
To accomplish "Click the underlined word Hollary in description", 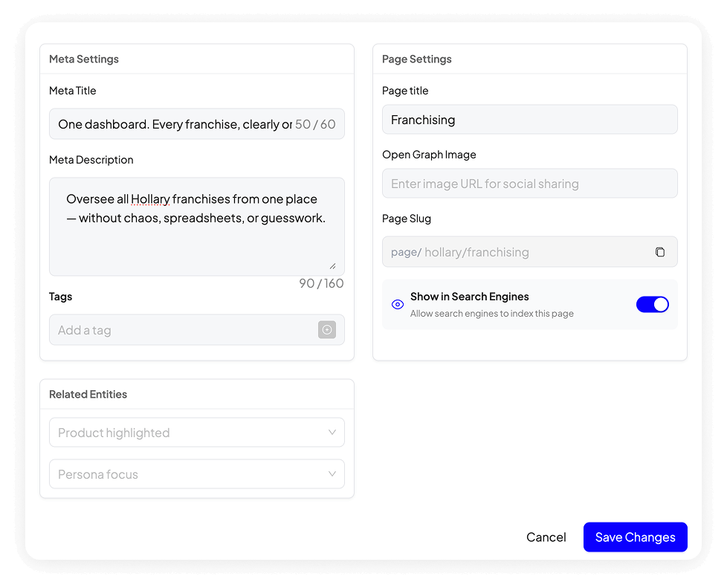I will (x=151, y=199).
